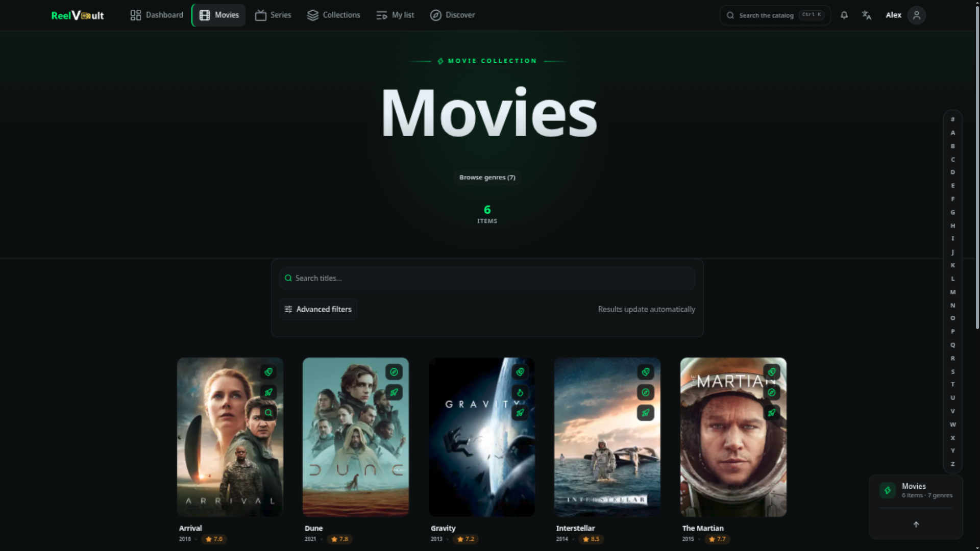This screenshot has height=551, width=980.
Task: Click the Ctrl K shortcut hint
Action: point(812,15)
